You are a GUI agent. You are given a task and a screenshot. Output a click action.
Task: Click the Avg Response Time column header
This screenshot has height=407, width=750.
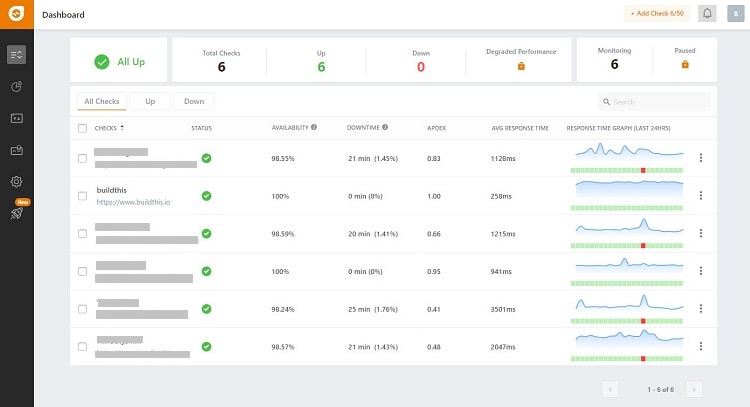[520, 128]
